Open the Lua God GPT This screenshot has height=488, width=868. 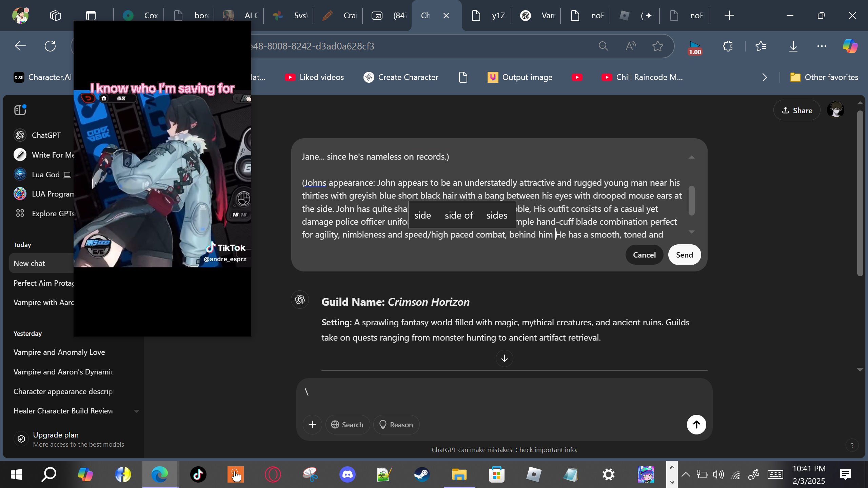click(42, 175)
